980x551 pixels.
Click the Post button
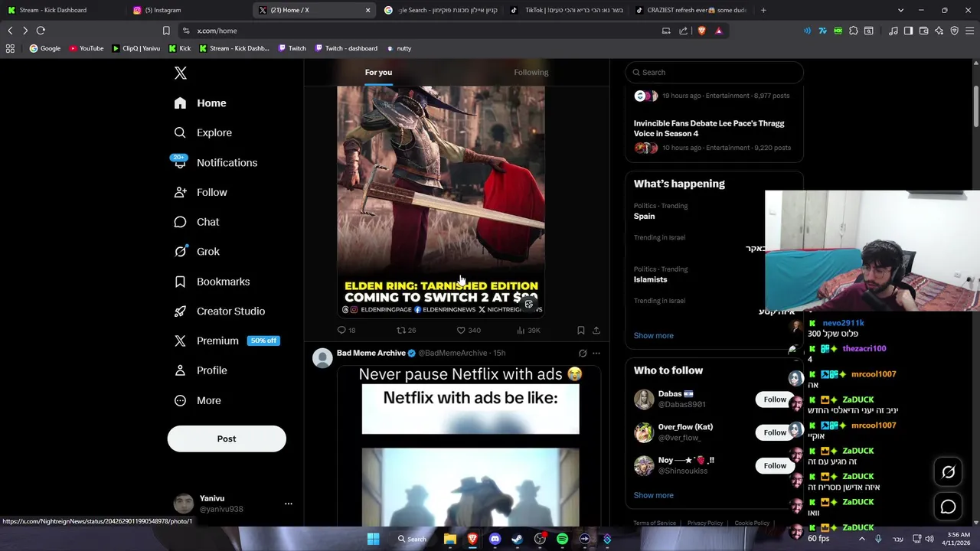(227, 439)
